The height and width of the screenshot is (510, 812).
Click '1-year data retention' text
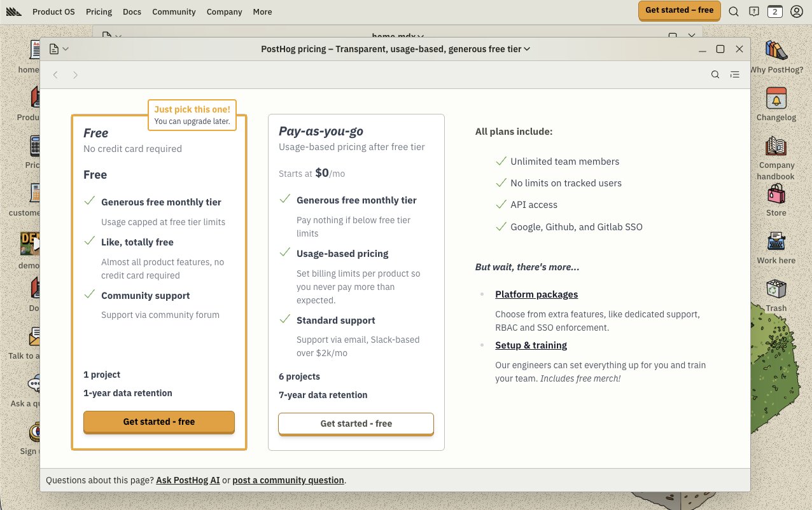click(x=128, y=393)
